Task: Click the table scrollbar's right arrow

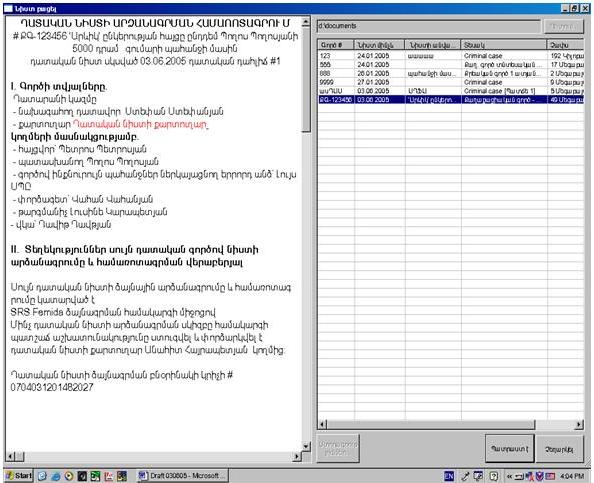Action: [579, 425]
